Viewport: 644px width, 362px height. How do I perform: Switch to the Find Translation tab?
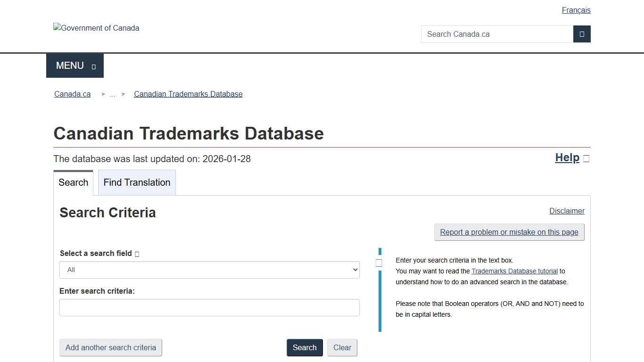coord(137,182)
